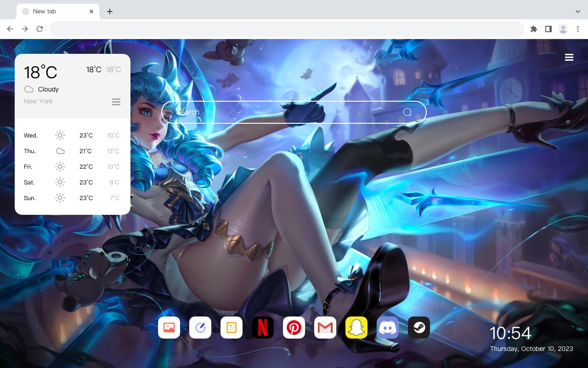
Task: Click the 22°C high for Friday
Action: click(x=86, y=167)
